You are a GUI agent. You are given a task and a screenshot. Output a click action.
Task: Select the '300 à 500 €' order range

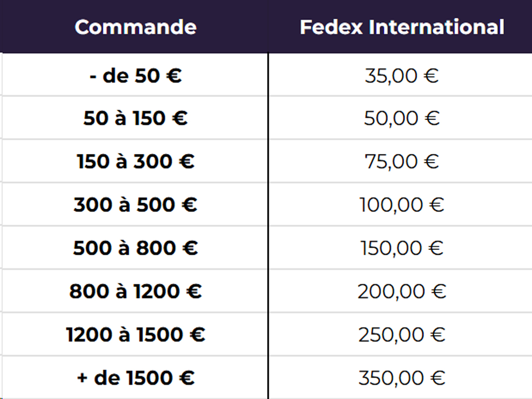click(x=135, y=204)
